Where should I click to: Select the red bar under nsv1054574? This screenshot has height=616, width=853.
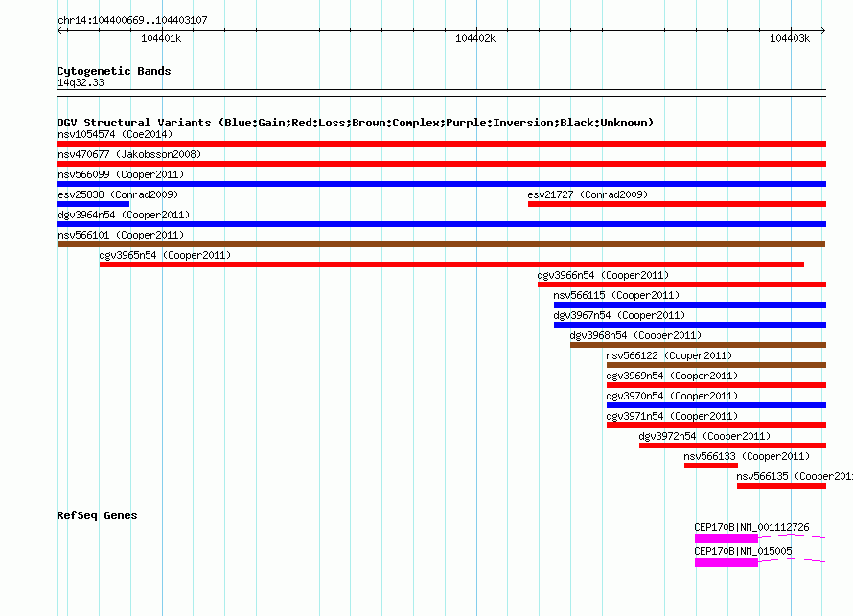point(441,144)
